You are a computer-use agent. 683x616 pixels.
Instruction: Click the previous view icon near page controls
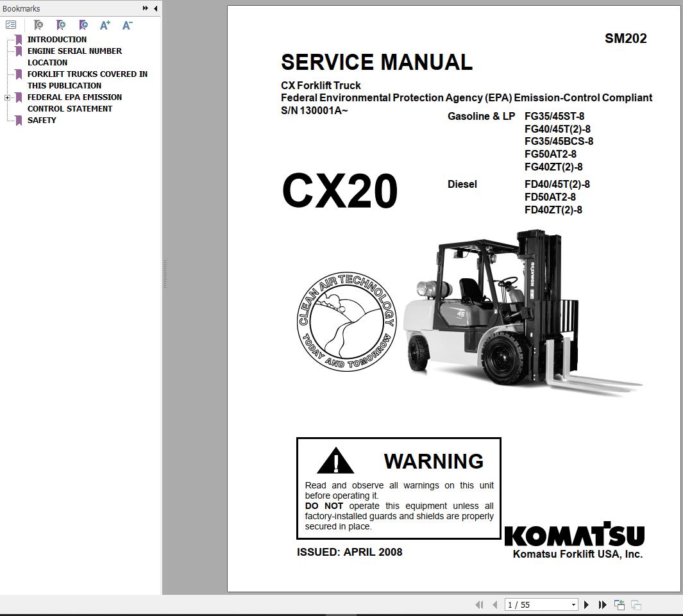[x=619, y=604]
